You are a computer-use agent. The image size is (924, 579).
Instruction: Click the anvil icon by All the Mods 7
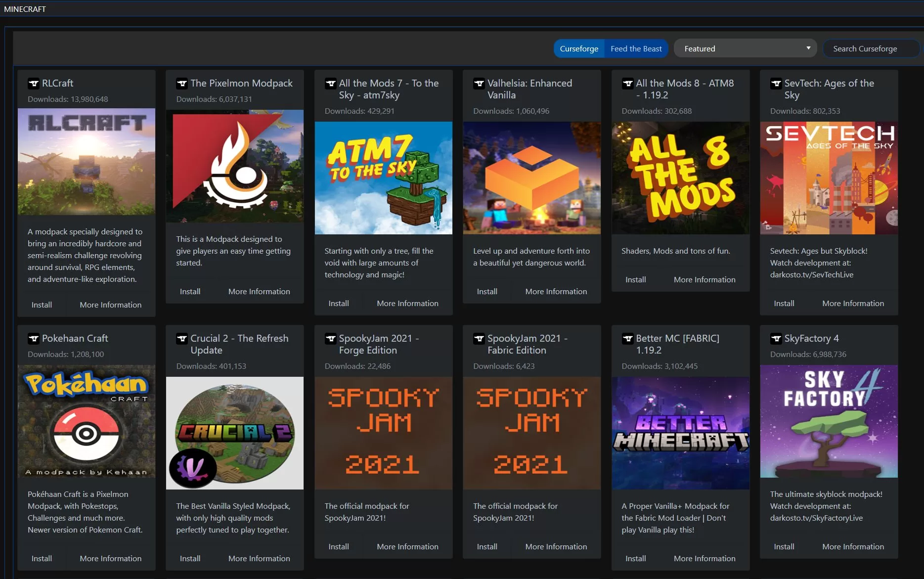click(330, 84)
